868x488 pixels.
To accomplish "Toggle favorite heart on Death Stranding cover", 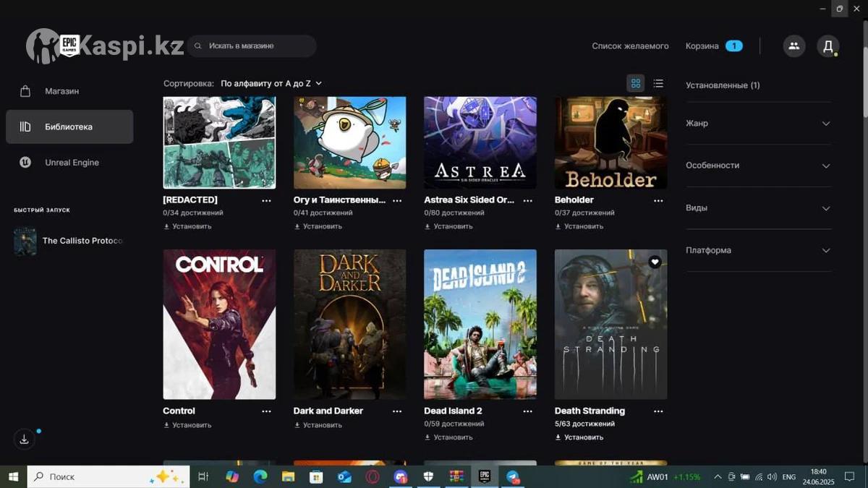I will point(655,262).
